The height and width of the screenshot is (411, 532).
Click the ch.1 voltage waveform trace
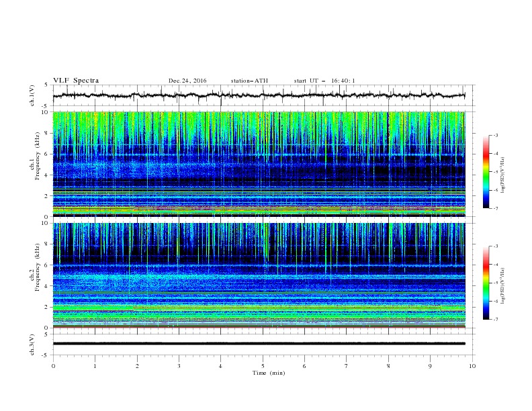point(259,95)
